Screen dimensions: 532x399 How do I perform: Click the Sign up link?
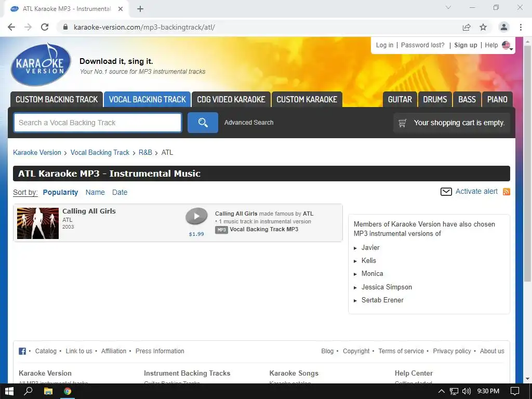pyautogui.click(x=465, y=45)
